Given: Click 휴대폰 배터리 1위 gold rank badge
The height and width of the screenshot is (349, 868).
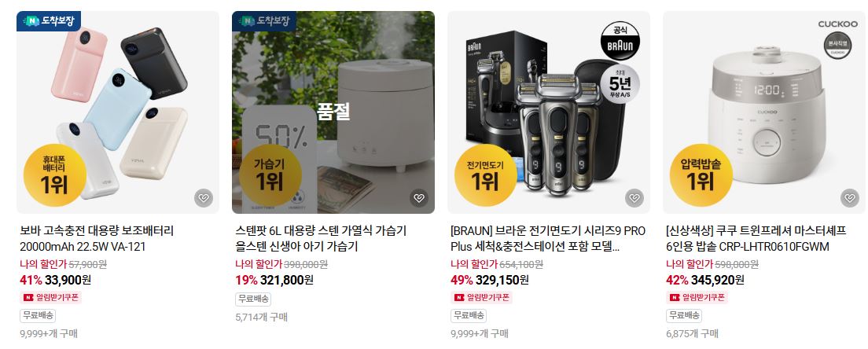Looking at the screenshot, I should (x=55, y=175).
